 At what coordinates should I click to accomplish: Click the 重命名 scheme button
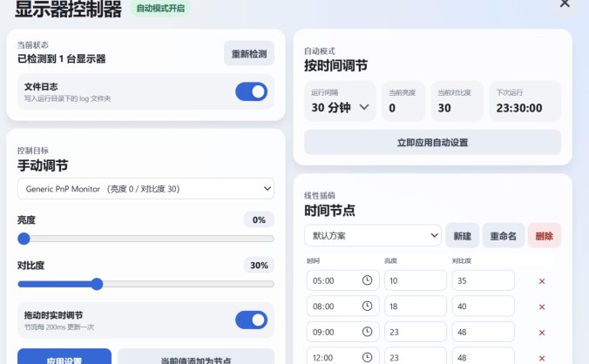click(x=503, y=236)
